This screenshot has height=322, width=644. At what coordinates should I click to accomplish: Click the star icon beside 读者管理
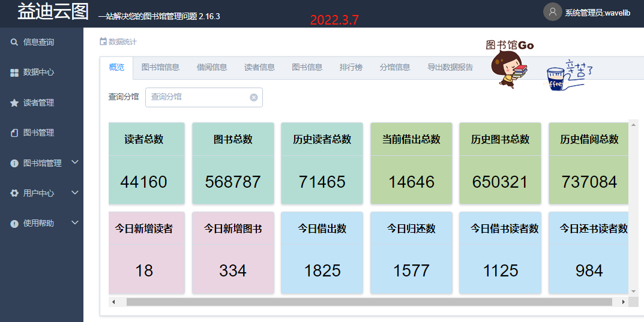[x=14, y=103]
